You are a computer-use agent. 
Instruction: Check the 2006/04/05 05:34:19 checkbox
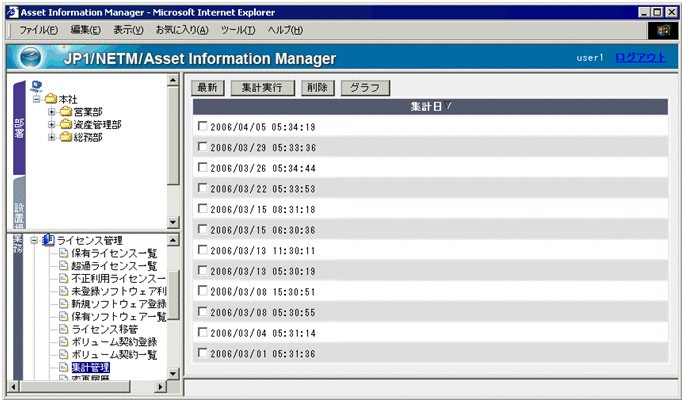(202, 126)
